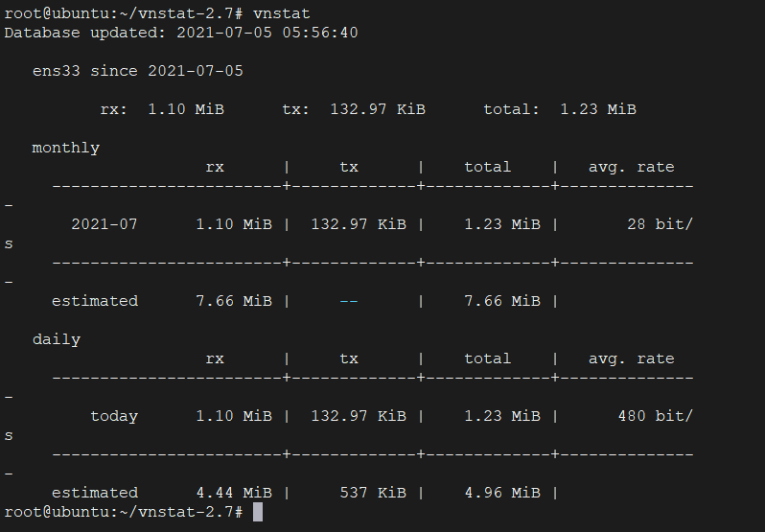Click the summary total value 1.23 MiB
The height and width of the screenshot is (532, 765).
pyautogui.click(x=598, y=109)
